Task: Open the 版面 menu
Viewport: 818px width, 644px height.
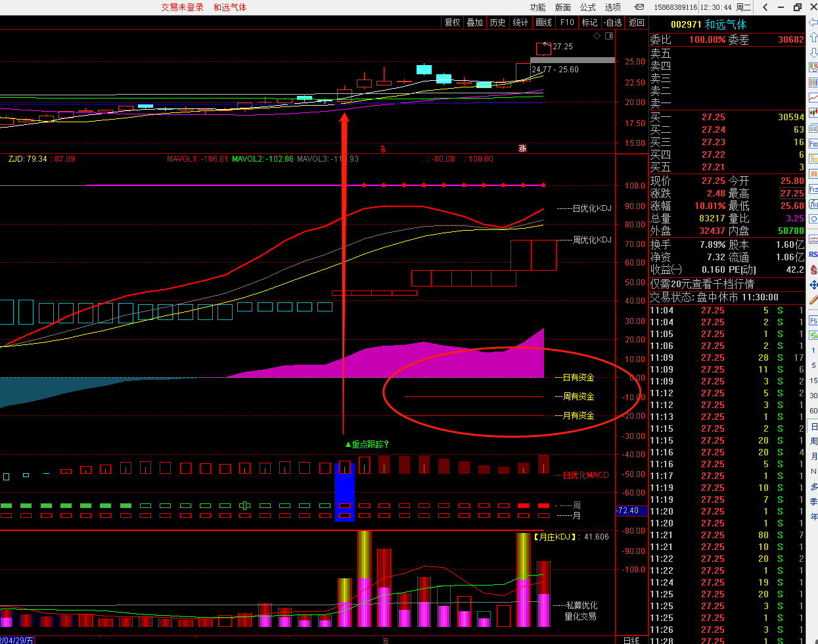Action: [563, 7]
